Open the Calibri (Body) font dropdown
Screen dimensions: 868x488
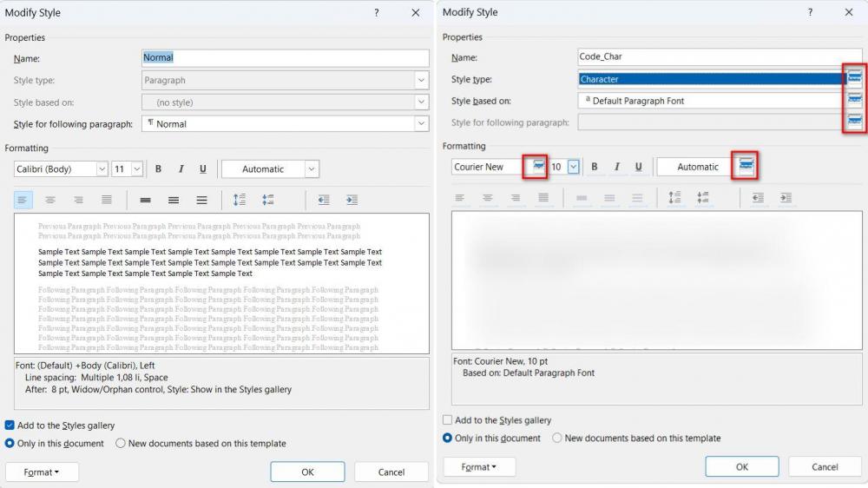[x=102, y=169]
